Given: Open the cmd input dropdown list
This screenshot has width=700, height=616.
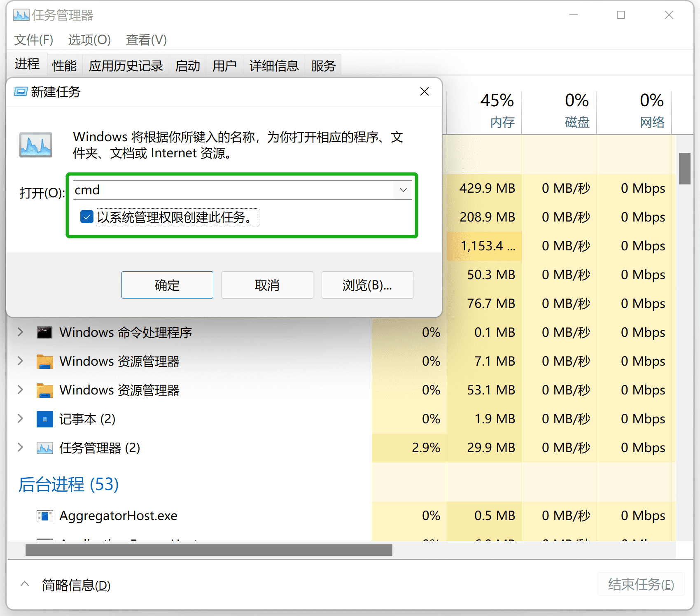Looking at the screenshot, I should (402, 190).
